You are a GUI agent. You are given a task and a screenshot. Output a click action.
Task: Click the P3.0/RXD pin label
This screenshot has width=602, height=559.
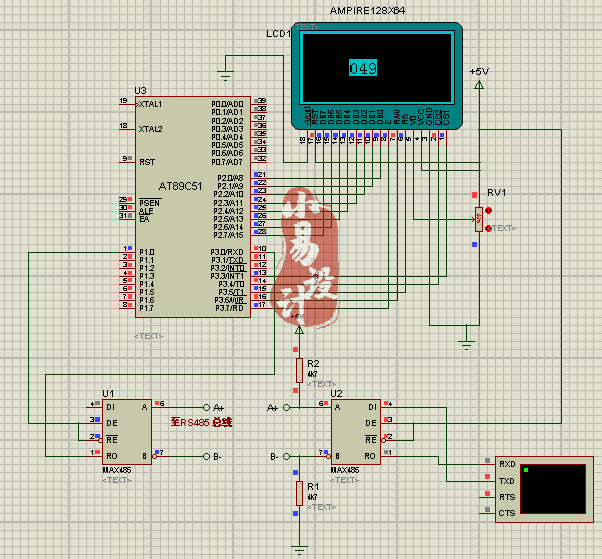(x=227, y=252)
